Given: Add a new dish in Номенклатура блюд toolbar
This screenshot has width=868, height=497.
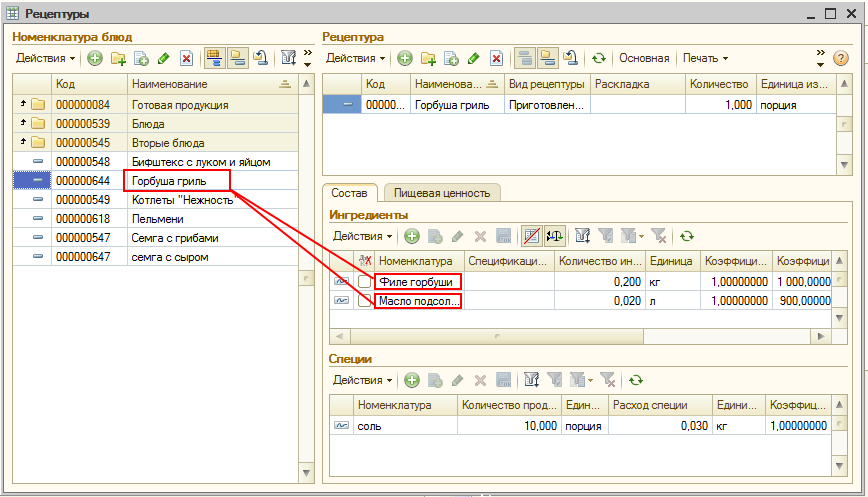Looking at the screenshot, I should (95, 59).
